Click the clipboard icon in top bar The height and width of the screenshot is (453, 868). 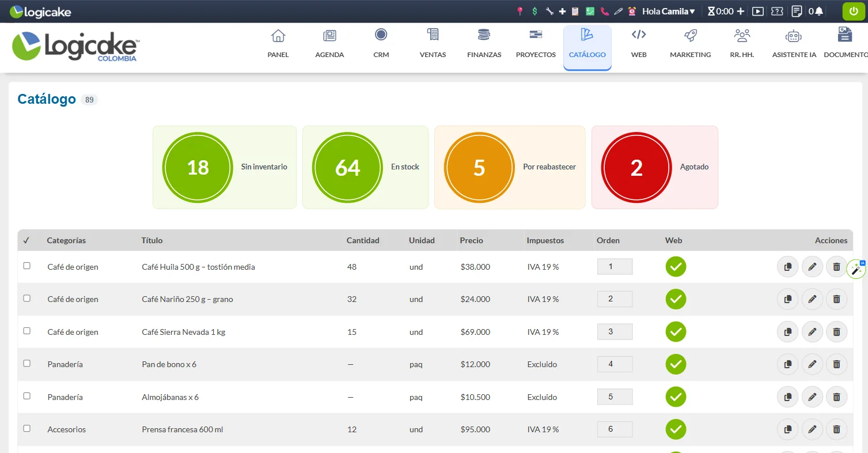(x=575, y=11)
